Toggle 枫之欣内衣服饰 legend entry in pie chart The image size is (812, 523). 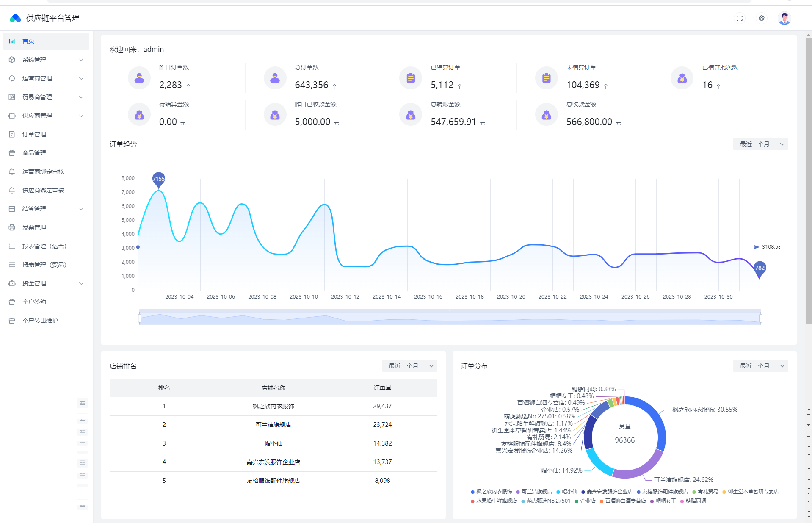click(492, 492)
